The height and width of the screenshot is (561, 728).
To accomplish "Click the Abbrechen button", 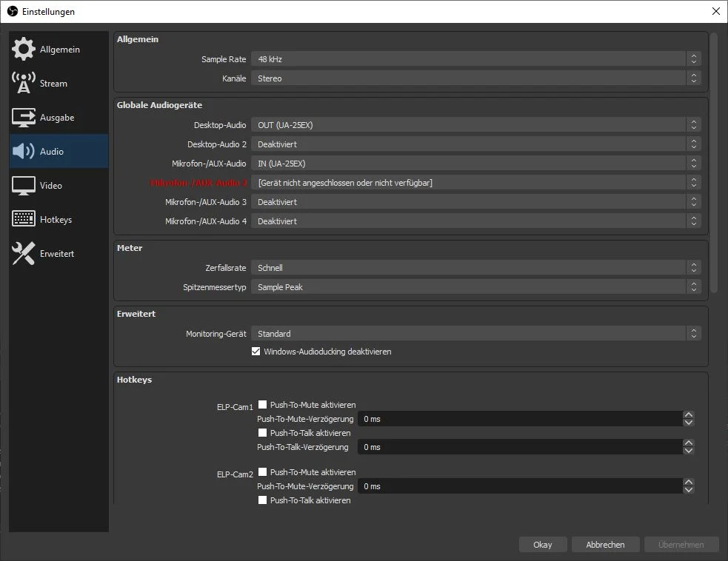I will point(605,544).
